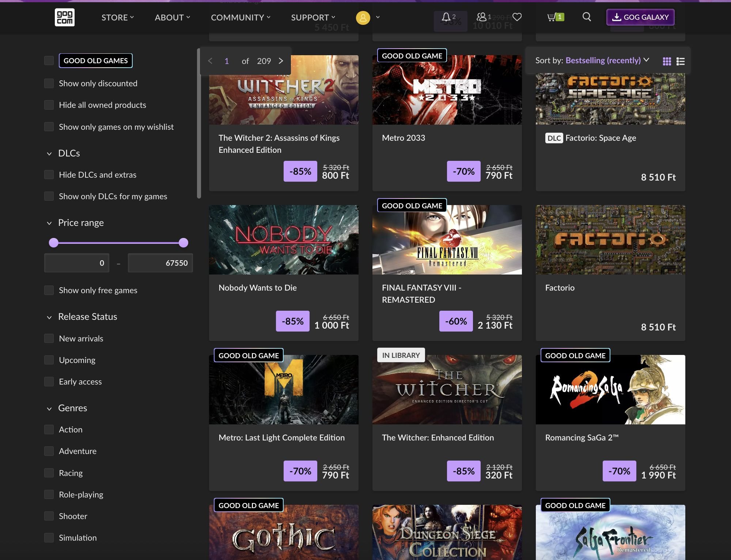The width and height of the screenshot is (731, 560).
Task: Enable Show only discounted
Action: [49, 83]
